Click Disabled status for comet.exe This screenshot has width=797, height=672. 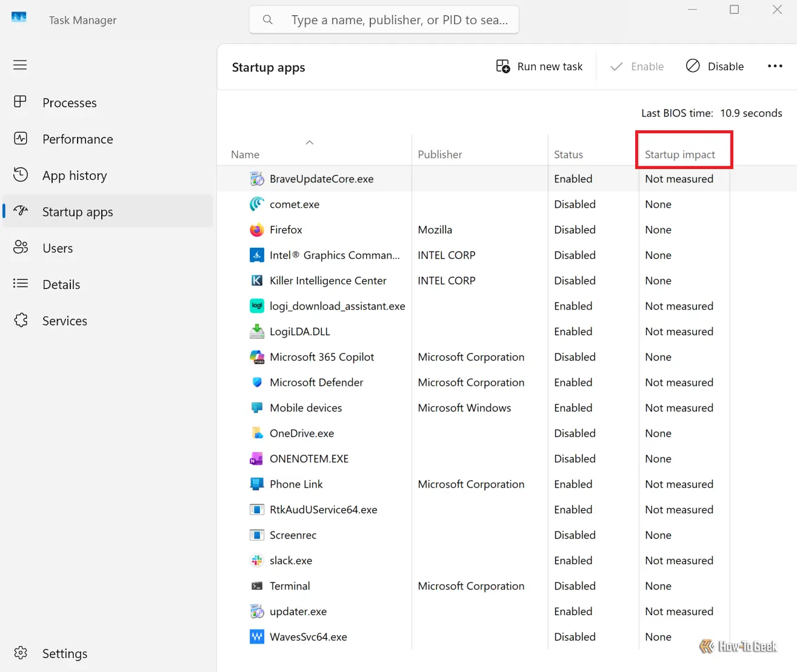(x=575, y=204)
